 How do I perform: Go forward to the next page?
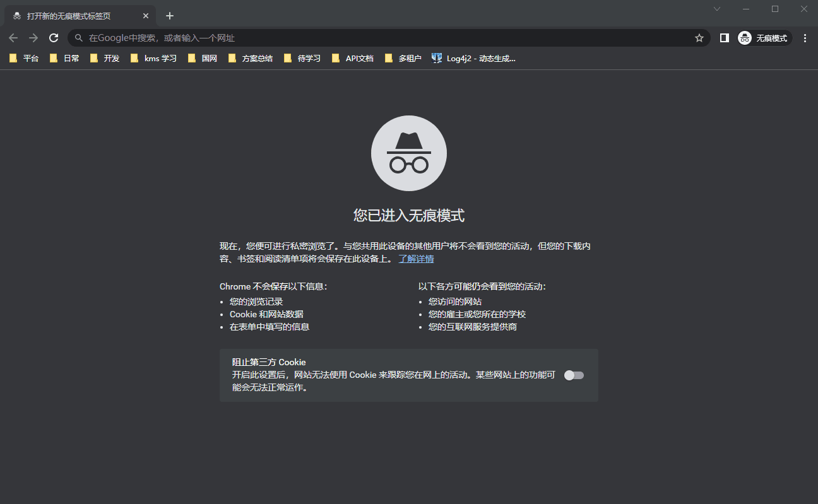[33, 38]
